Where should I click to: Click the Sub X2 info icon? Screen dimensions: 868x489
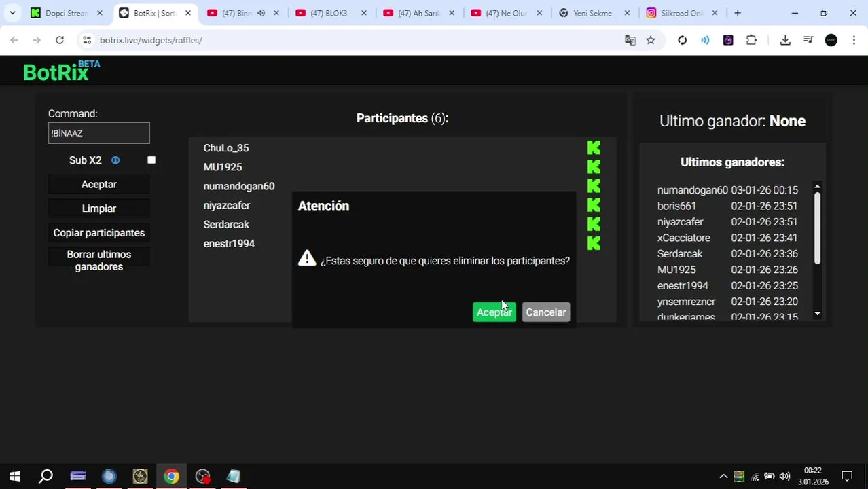[115, 160]
